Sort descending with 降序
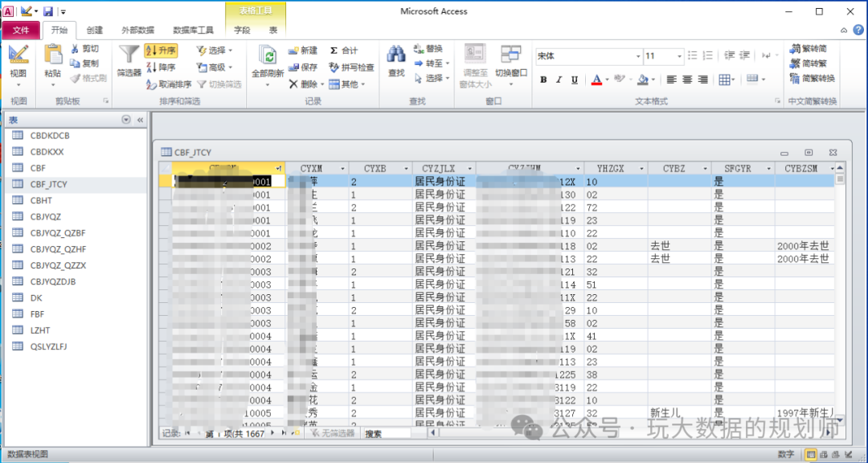The height and width of the screenshot is (463, 868). [x=161, y=68]
